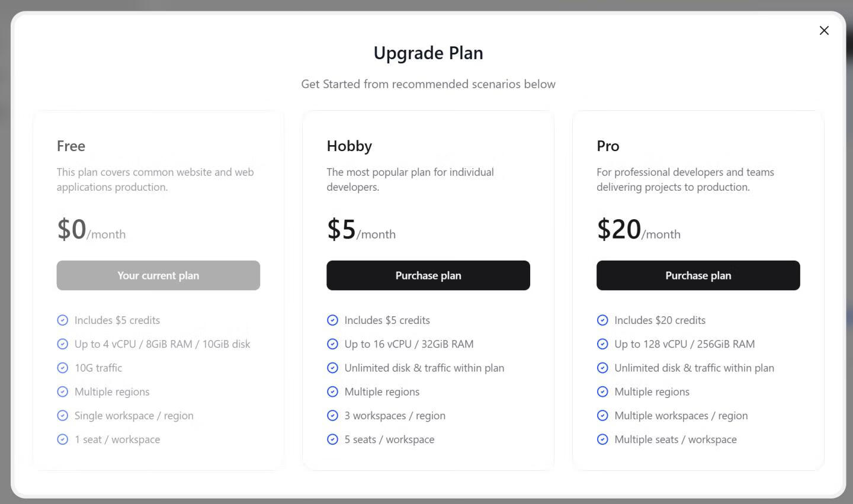853x504 pixels.
Task: Click check icon beside 'Multiple seats / workspace'
Action: pos(602,439)
